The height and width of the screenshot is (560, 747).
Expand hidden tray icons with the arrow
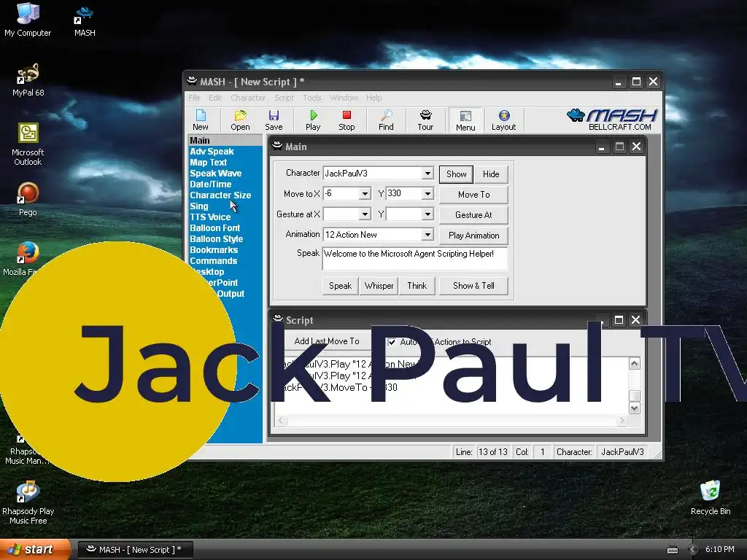(x=692, y=550)
